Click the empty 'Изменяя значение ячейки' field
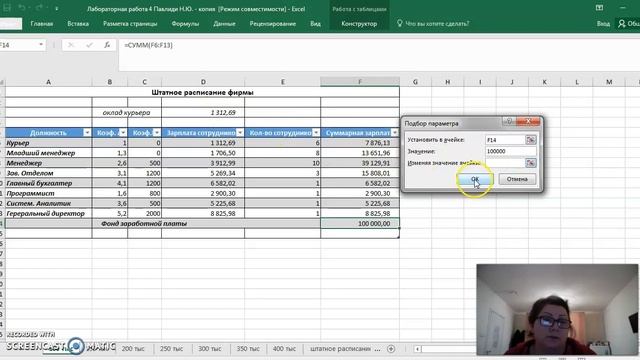This screenshot has width=640, height=360. [x=505, y=163]
